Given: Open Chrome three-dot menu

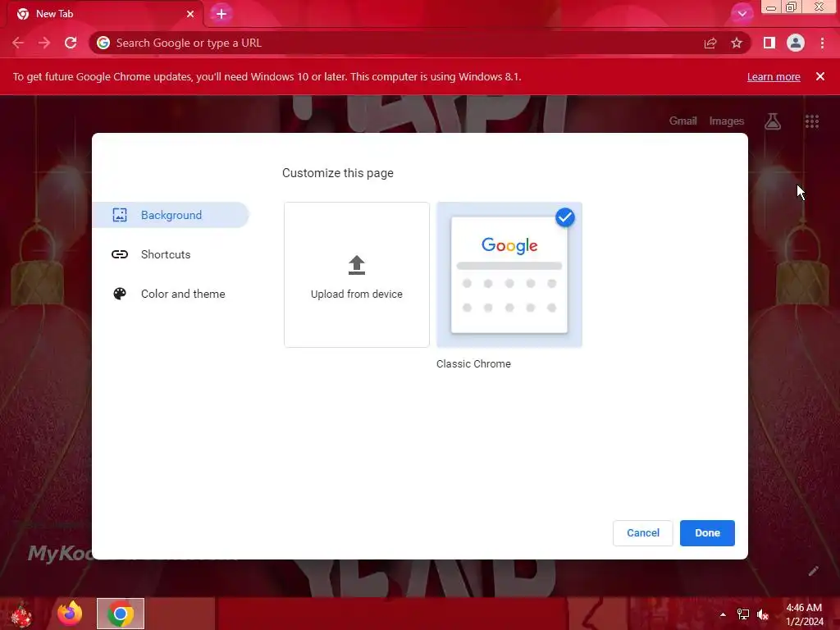Looking at the screenshot, I should [x=822, y=43].
